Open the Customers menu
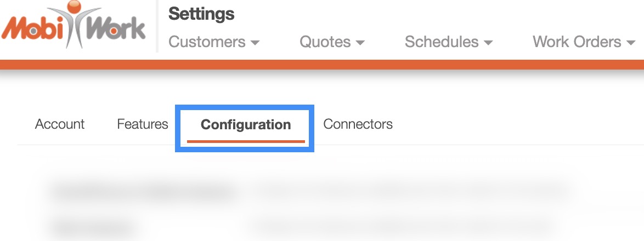 [x=207, y=42]
